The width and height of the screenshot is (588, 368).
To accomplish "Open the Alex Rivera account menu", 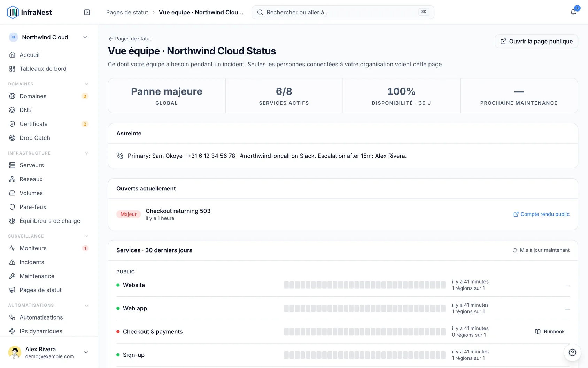I will pyautogui.click(x=49, y=352).
